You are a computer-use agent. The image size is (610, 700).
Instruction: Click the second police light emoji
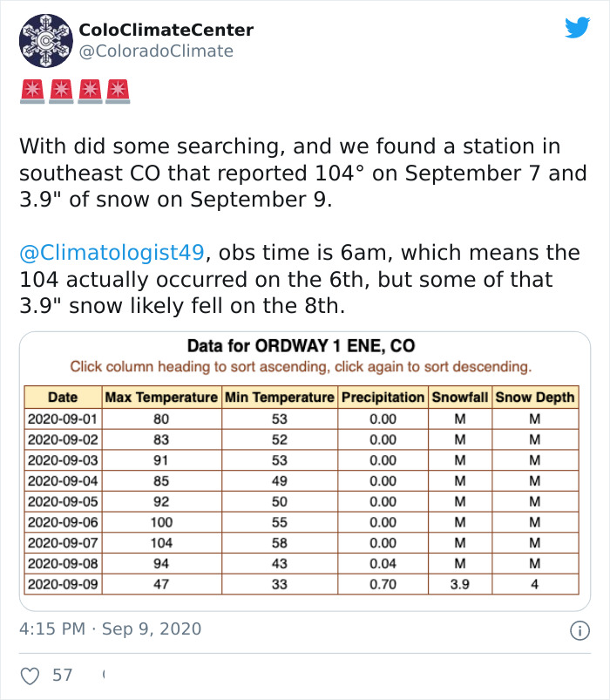pyautogui.click(x=64, y=89)
